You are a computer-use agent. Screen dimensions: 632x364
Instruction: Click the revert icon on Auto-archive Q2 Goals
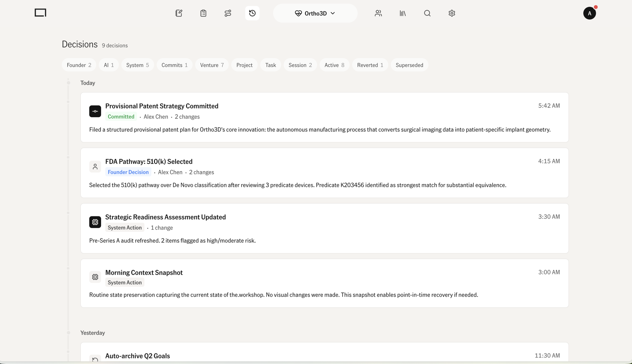coord(95,359)
